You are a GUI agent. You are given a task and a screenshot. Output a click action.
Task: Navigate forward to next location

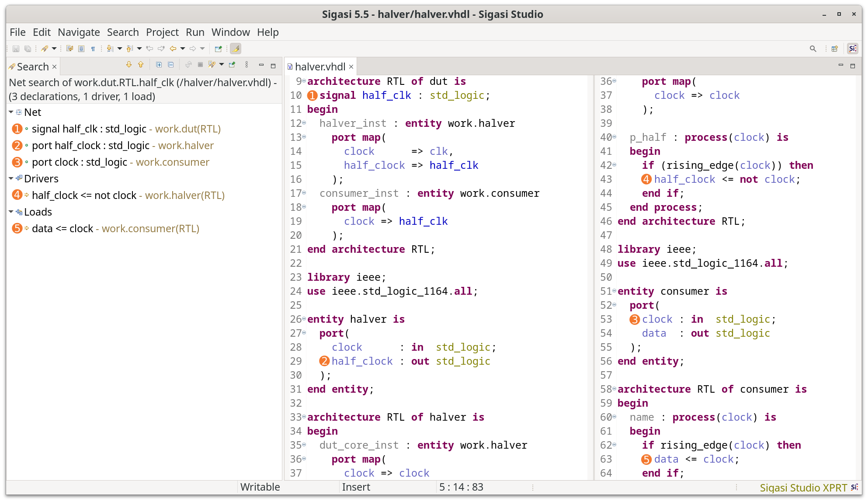193,49
